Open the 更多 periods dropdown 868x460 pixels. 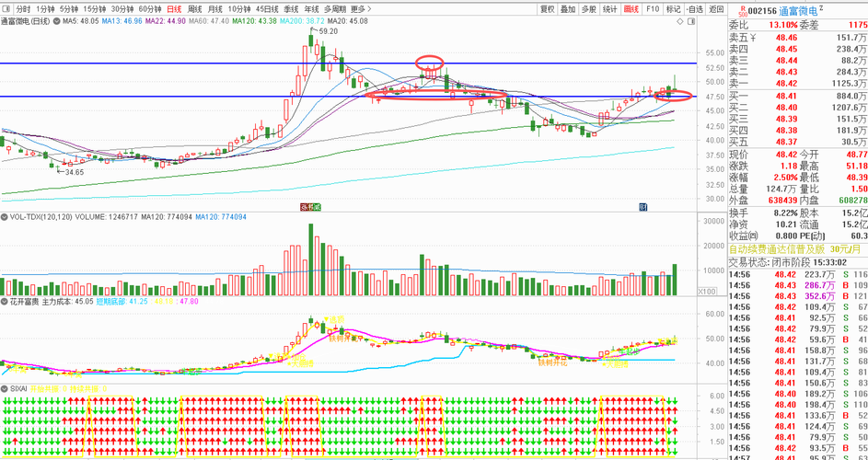[362, 9]
